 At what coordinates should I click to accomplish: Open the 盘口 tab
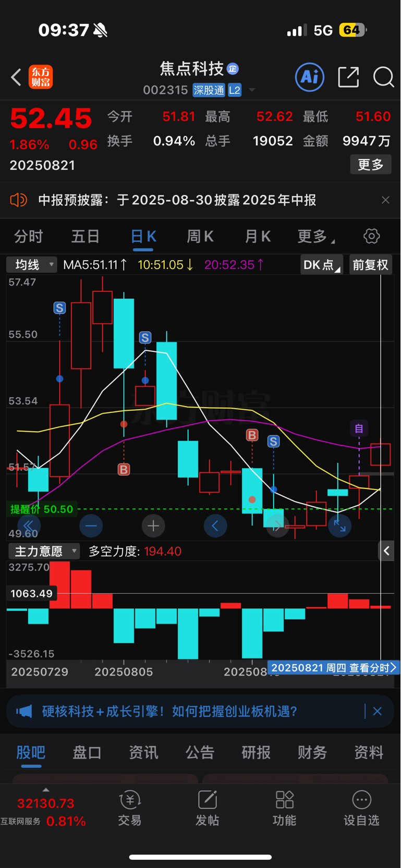(x=87, y=752)
